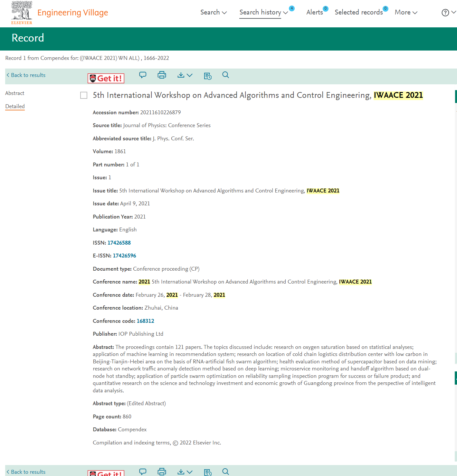This screenshot has height=476, width=457.
Task: Click the bottom download icon
Action: tap(181, 472)
